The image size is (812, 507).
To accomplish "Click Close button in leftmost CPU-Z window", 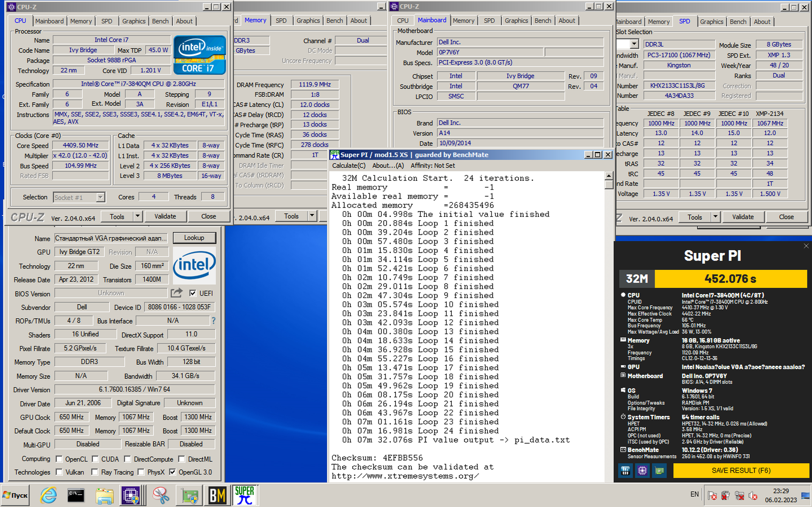I will 209,216.
